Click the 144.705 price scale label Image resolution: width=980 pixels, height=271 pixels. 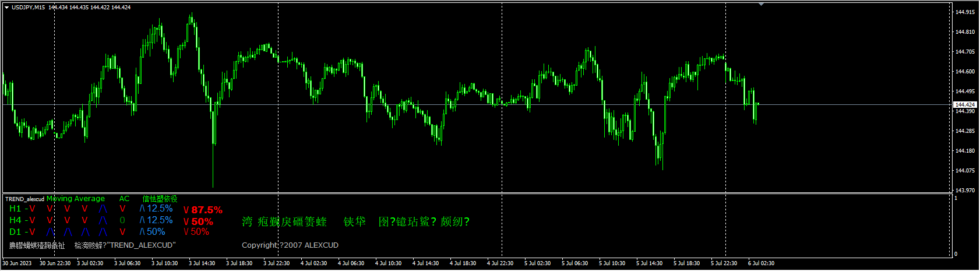coord(965,52)
